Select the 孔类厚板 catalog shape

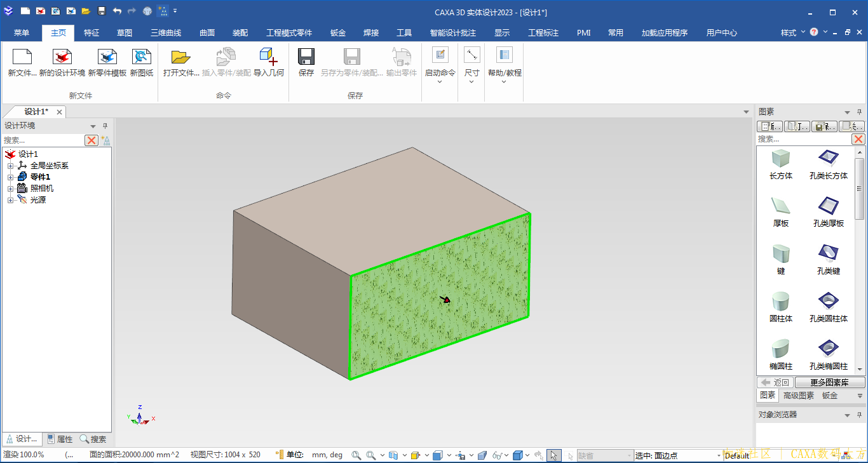[829, 211]
